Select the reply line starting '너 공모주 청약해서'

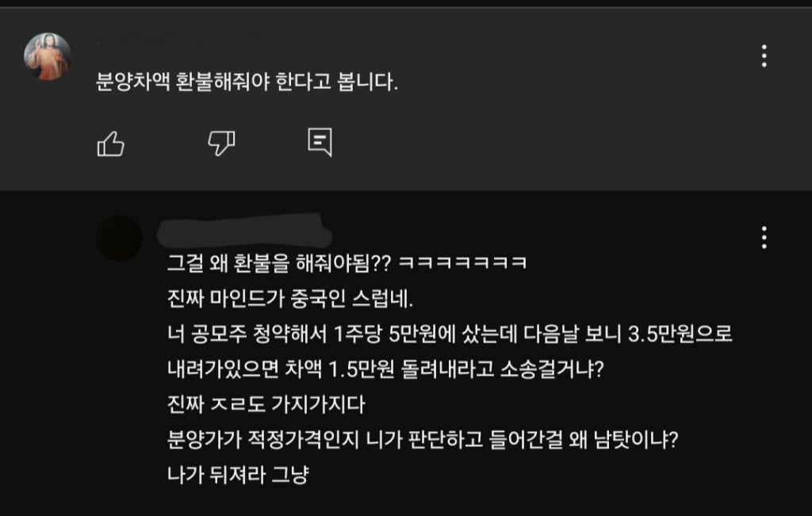(x=450, y=334)
